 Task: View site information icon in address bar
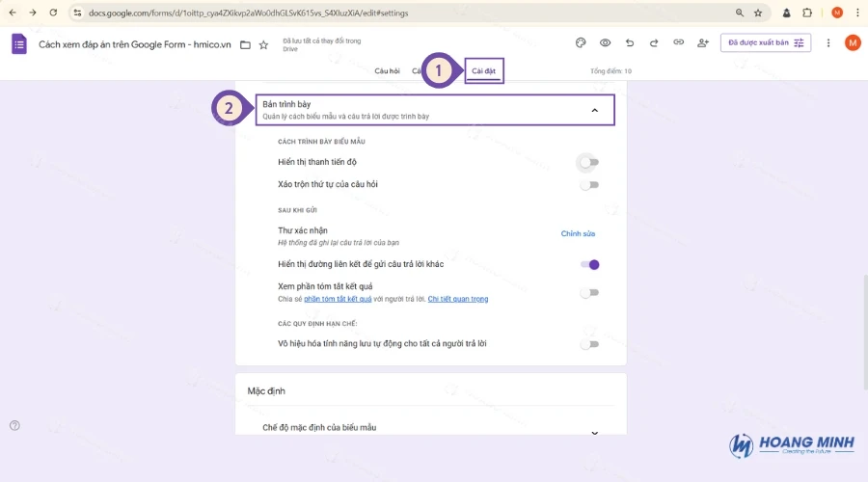tap(77, 13)
